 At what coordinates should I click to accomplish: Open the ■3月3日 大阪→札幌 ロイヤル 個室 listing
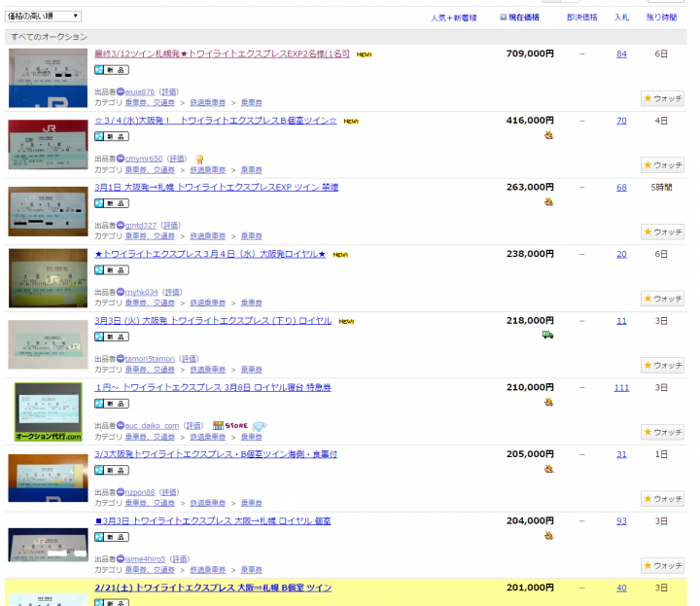tap(213, 520)
